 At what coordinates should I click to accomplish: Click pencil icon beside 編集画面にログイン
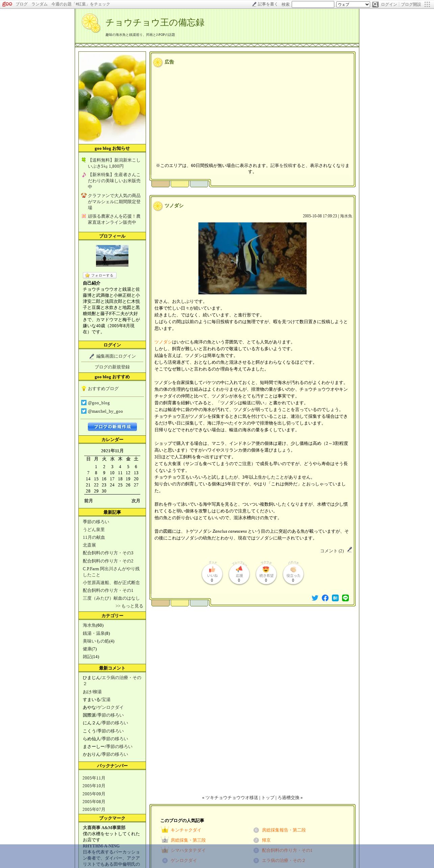click(92, 356)
